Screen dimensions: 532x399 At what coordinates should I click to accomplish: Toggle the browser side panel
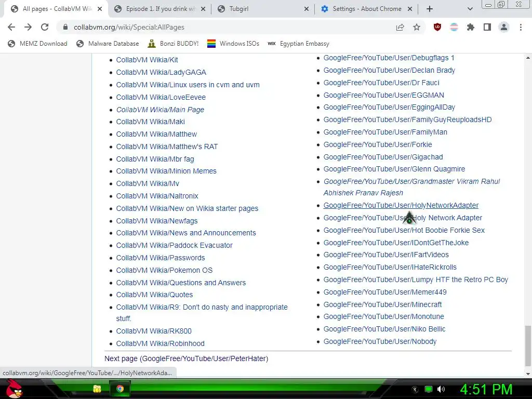(x=487, y=27)
